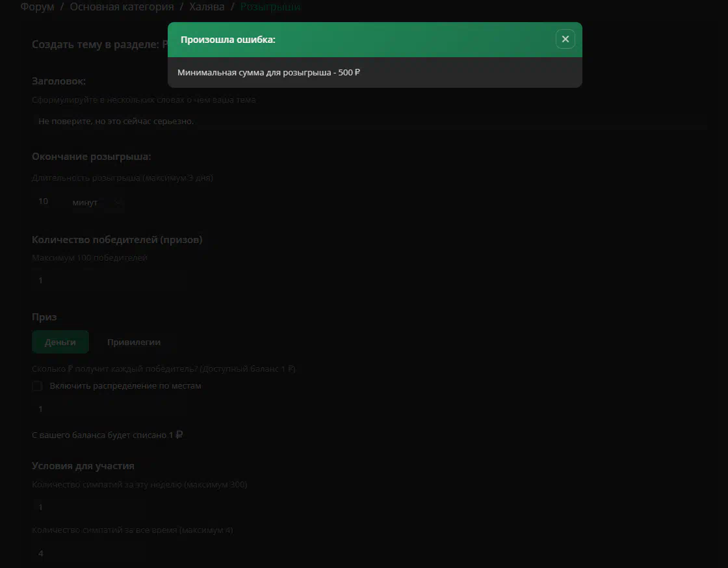Click the minimum sum 500 ₽ error message

pyautogui.click(x=268, y=72)
